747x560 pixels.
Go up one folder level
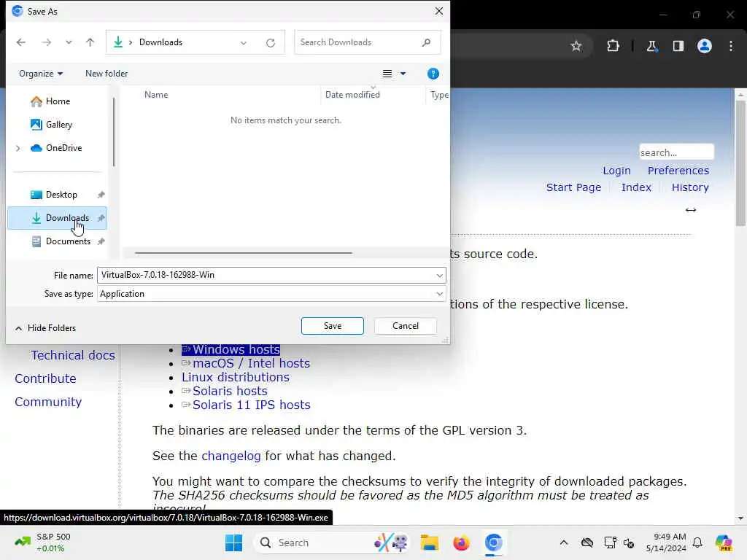(90, 42)
